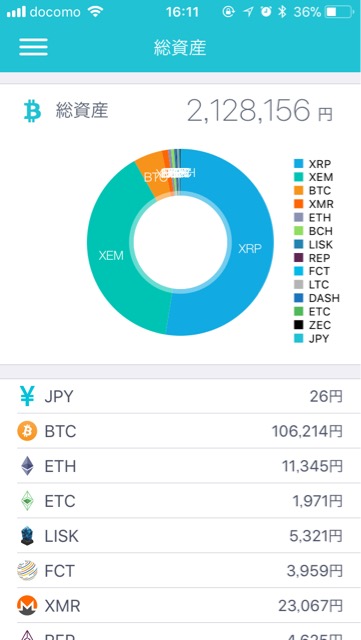The height and width of the screenshot is (640, 361).
Task: Tap the Ethereum diamond icon
Action: 27,466
